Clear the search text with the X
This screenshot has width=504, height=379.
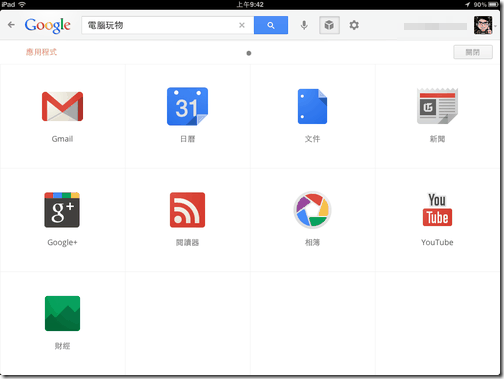pyautogui.click(x=242, y=25)
